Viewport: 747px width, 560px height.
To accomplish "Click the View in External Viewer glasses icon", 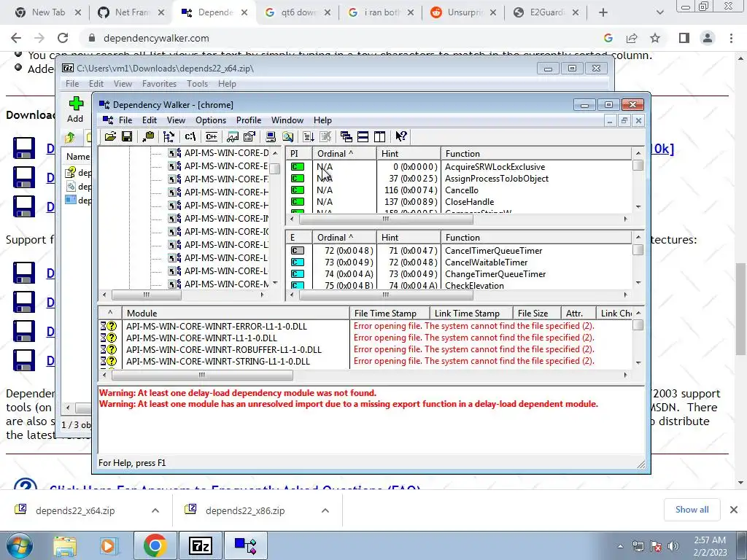I will pos(233,136).
